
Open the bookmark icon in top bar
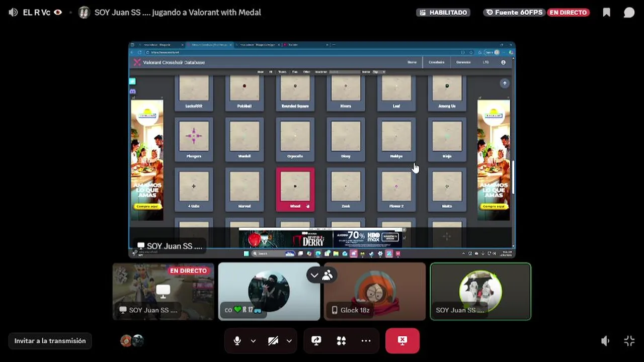607,13
